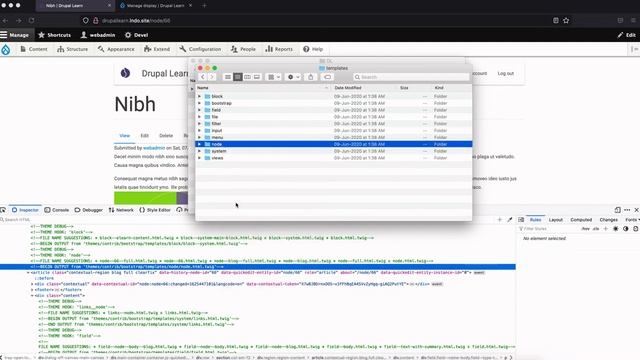The height and width of the screenshot is (360, 640).
Task: Switch to devtools Inspector tab
Action: [25, 210]
